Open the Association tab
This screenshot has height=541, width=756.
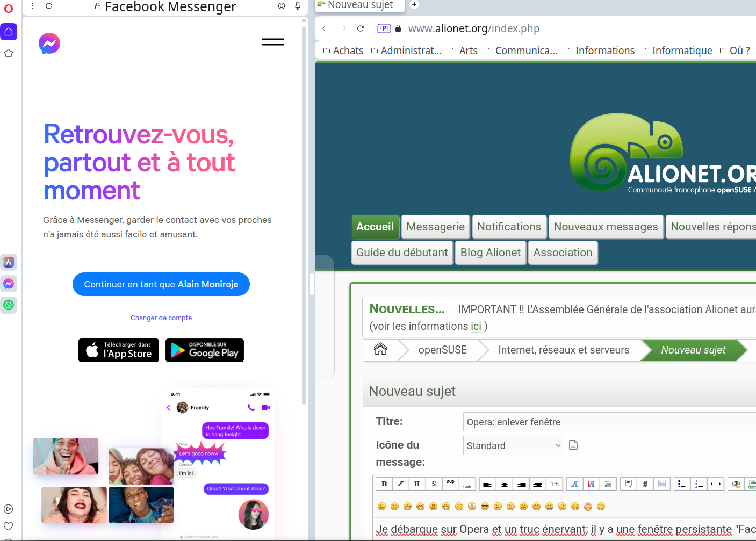[x=563, y=253]
